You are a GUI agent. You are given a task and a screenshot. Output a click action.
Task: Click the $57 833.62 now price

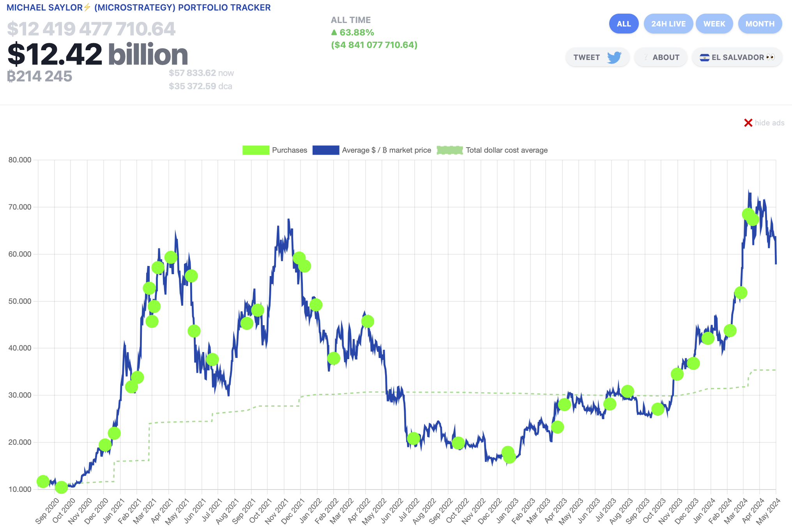pyautogui.click(x=201, y=73)
